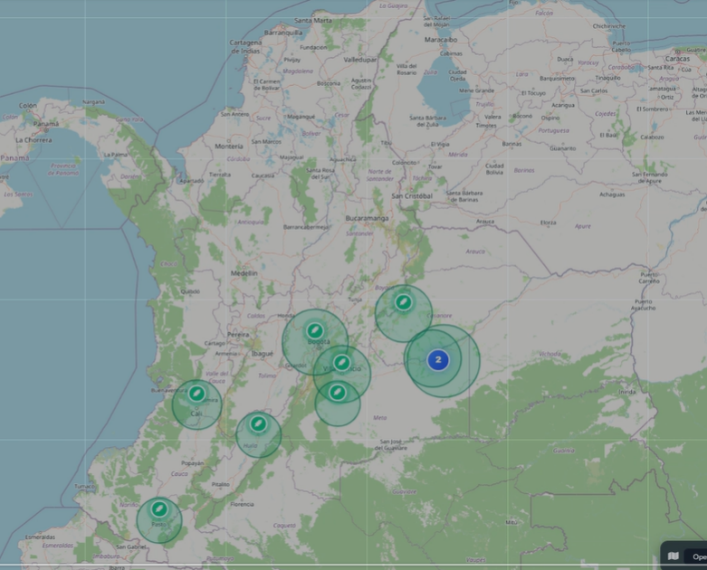Click the Ibagué city label
This screenshot has height=570, width=707.
point(262,354)
